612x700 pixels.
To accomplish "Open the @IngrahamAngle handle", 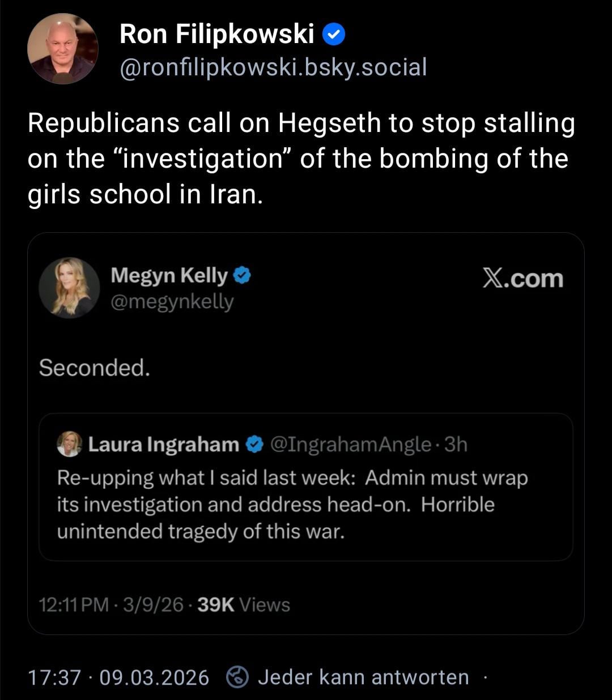I will coord(351,445).
